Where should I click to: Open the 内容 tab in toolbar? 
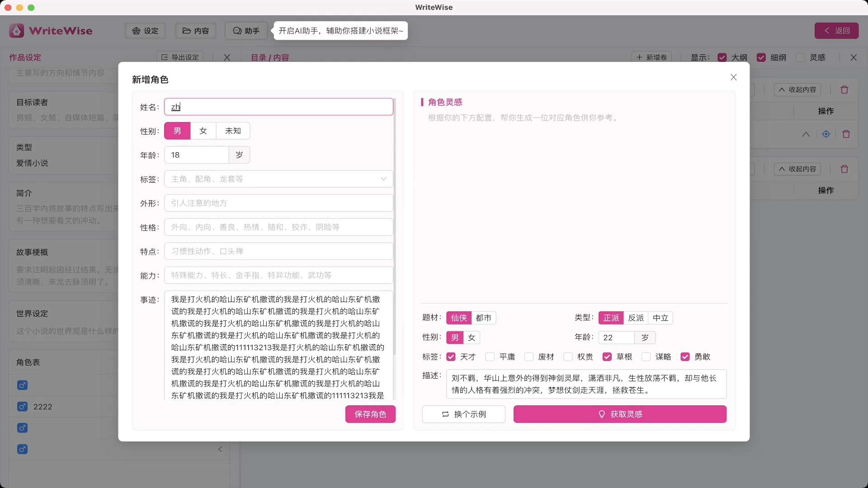tap(195, 31)
